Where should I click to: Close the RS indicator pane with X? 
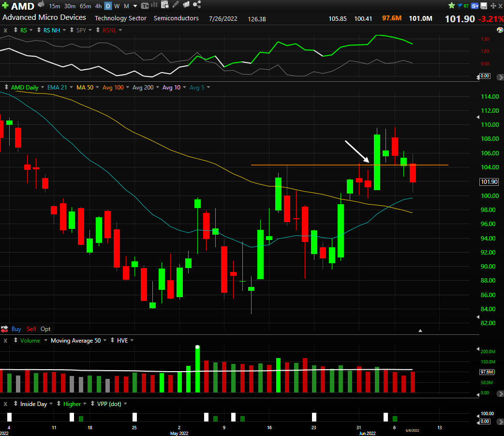click(5, 30)
